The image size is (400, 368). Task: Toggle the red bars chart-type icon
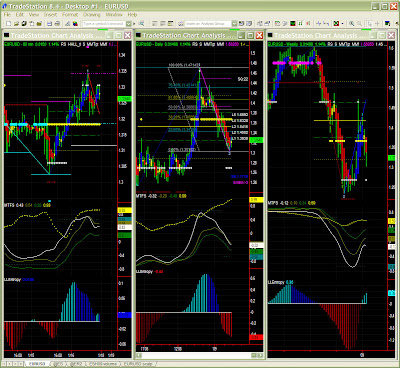pos(308,24)
